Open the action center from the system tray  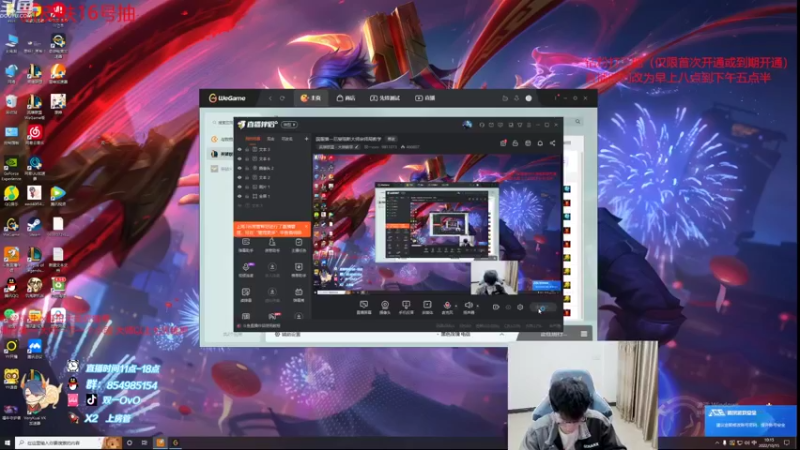(x=787, y=443)
